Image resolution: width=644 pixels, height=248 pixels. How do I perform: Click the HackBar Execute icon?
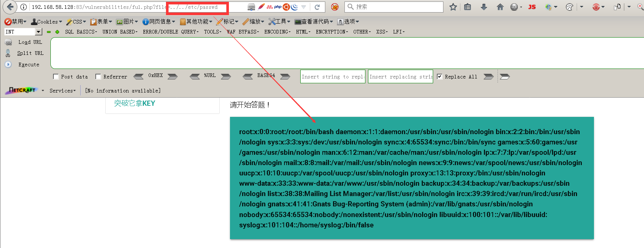[8, 64]
